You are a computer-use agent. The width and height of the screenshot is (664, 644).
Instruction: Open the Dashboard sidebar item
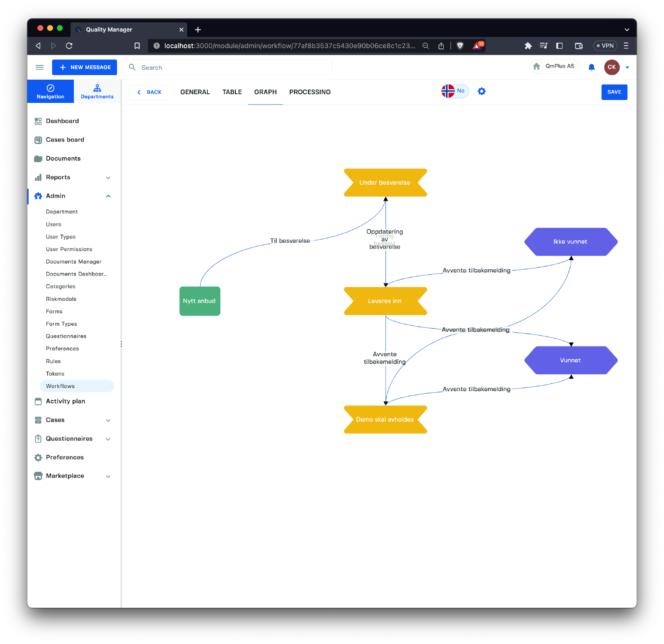62,121
